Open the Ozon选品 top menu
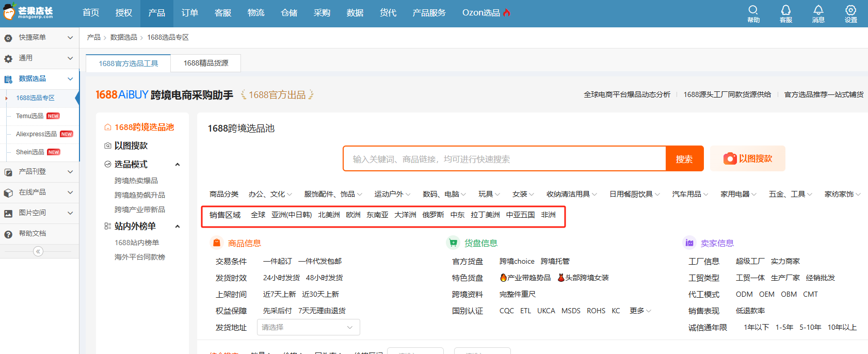This screenshot has height=354, width=868. (486, 13)
